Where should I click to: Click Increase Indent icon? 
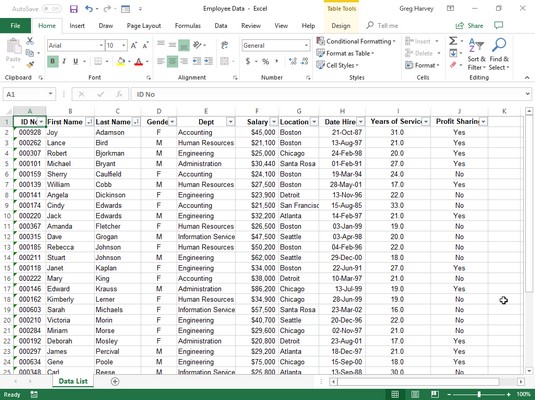tap(208, 61)
